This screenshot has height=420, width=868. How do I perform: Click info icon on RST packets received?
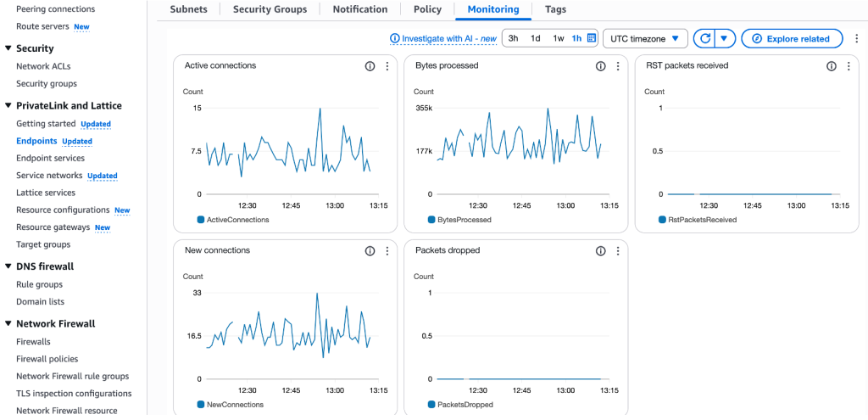pos(831,66)
